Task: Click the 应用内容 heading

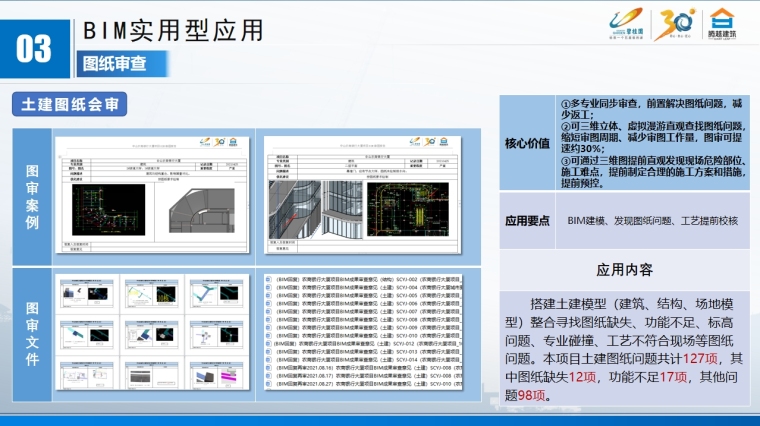Action: click(x=625, y=269)
